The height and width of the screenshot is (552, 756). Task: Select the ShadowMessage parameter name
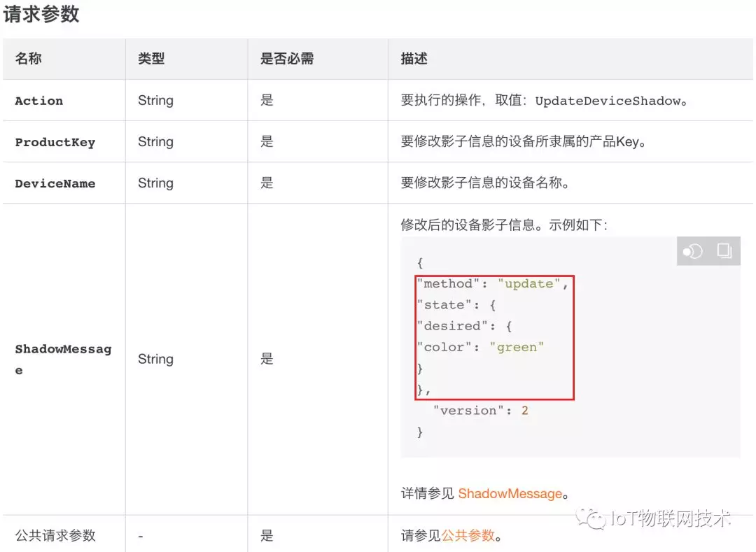pyautogui.click(x=63, y=360)
